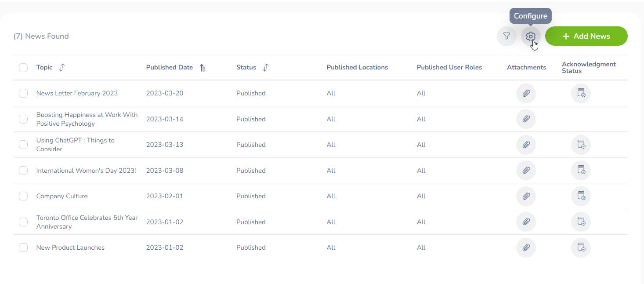Open attachment for Boosting Happiness at Work
The image size is (644, 284).
pos(526,119)
